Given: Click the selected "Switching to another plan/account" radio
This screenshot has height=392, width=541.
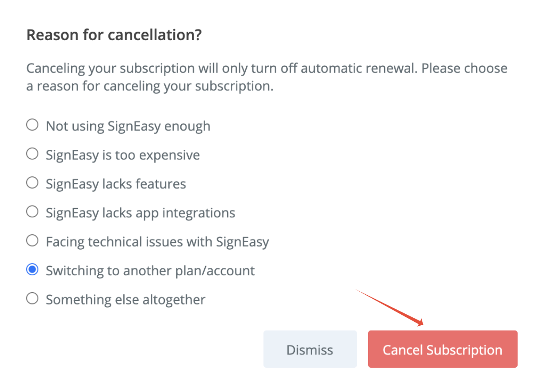Looking at the screenshot, I should [32, 270].
